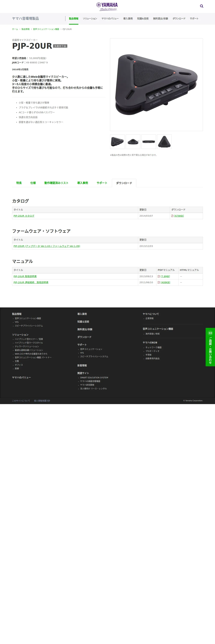Download the [7.8MB] PDF manual
Viewport: 215px width, 644px height.
(x=165, y=276)
